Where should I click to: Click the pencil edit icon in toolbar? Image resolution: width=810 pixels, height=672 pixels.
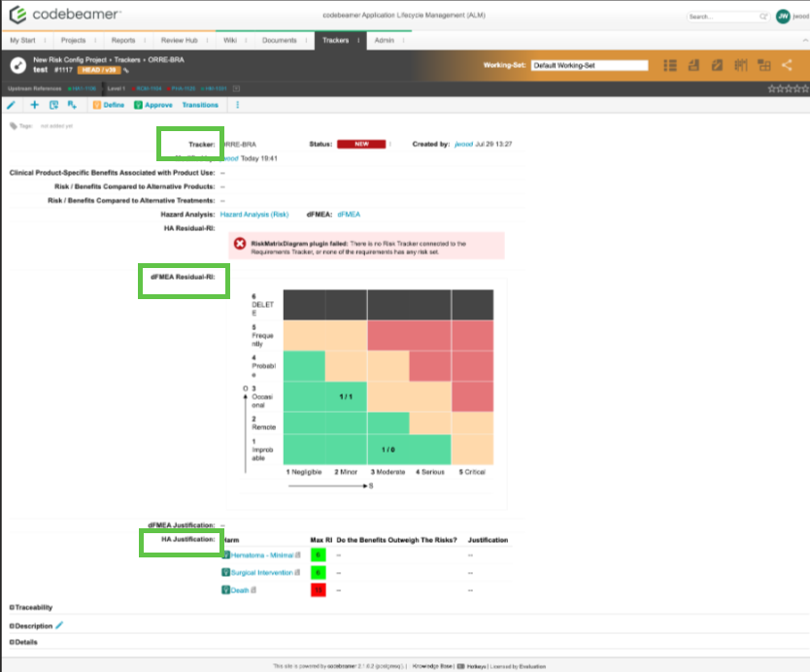pos(12,105)
